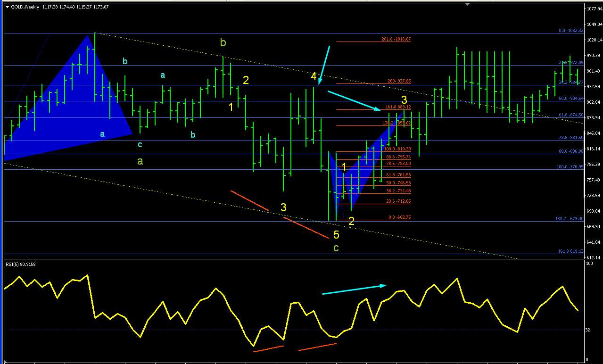Click price axis label 961.49
Image resolution: width=603 pixels, height=364 pixels.
tap(593, 71)
